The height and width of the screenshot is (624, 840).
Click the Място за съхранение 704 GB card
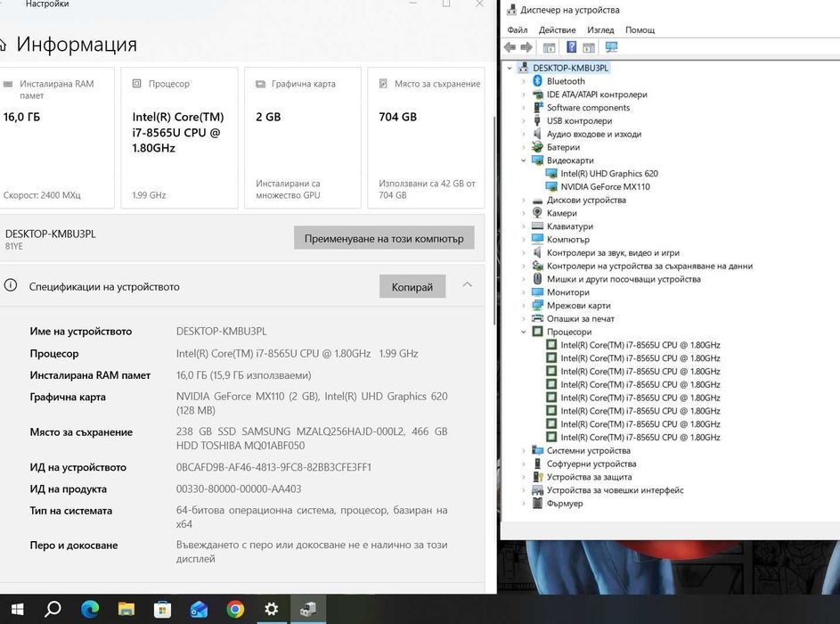pos(426,138)
